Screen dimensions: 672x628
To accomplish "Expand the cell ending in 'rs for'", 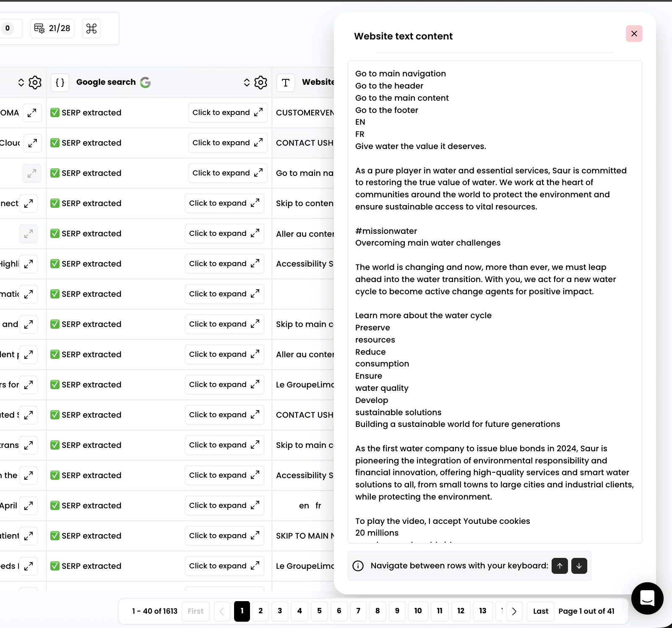I will tap(29, 385).
